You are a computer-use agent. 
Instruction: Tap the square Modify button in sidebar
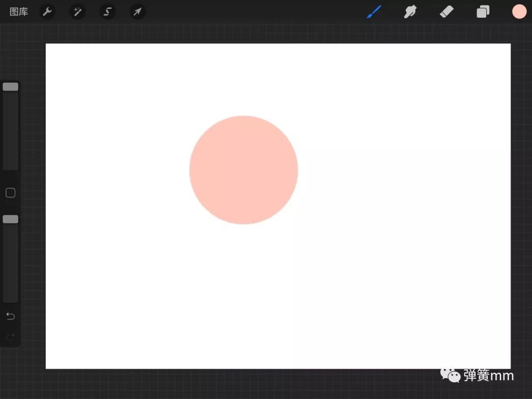pos(10,193)
